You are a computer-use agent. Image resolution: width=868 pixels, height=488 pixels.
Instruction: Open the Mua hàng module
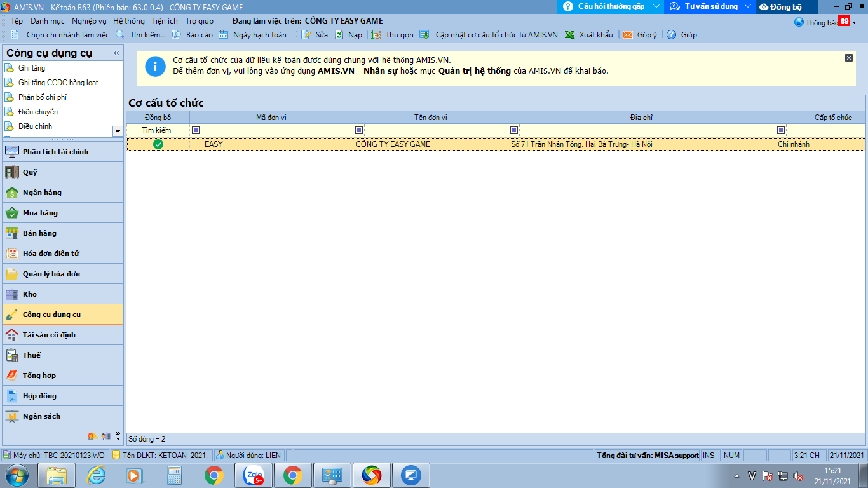click(63, 213)
